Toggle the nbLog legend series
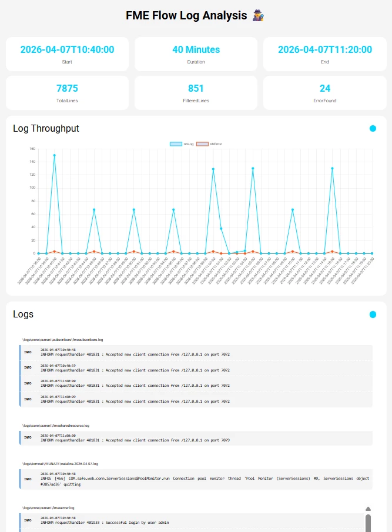Screen dimensions: 392x532 tap(182, 144)
